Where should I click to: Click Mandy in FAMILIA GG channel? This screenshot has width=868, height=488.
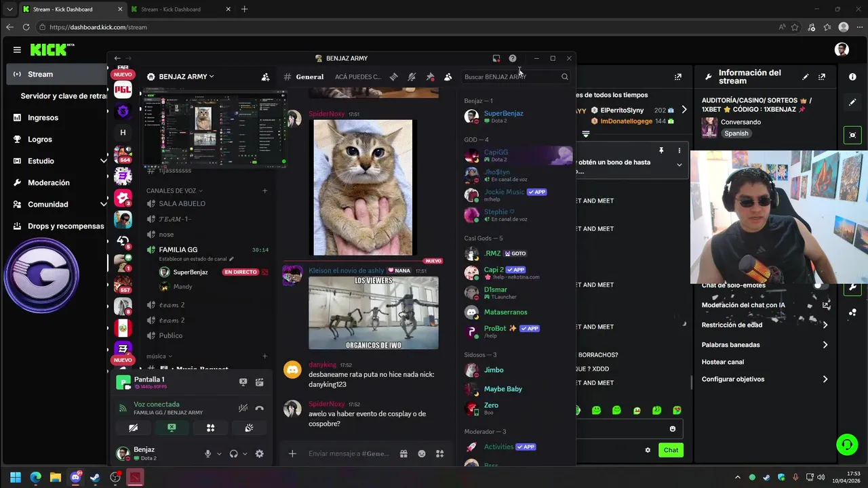point(182,287)
